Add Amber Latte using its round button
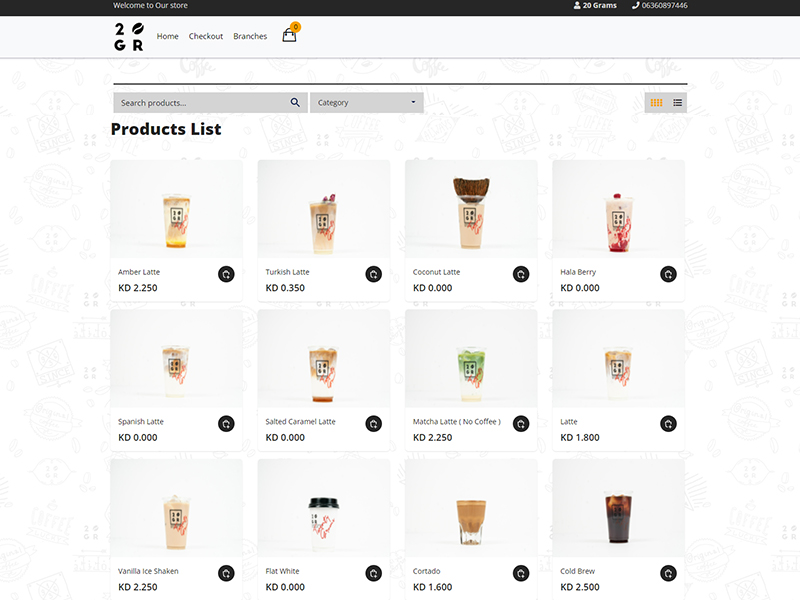 click(226, 274)
